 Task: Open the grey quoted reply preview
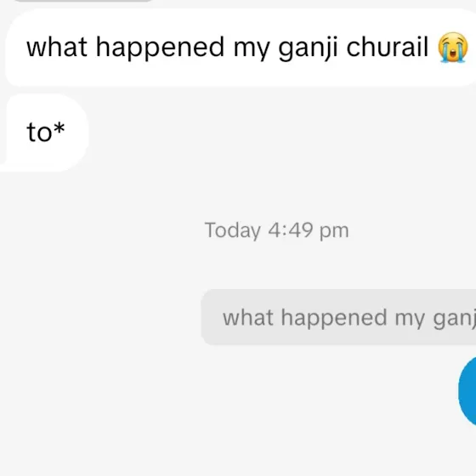pyautogui.click(x=338, y=317)
